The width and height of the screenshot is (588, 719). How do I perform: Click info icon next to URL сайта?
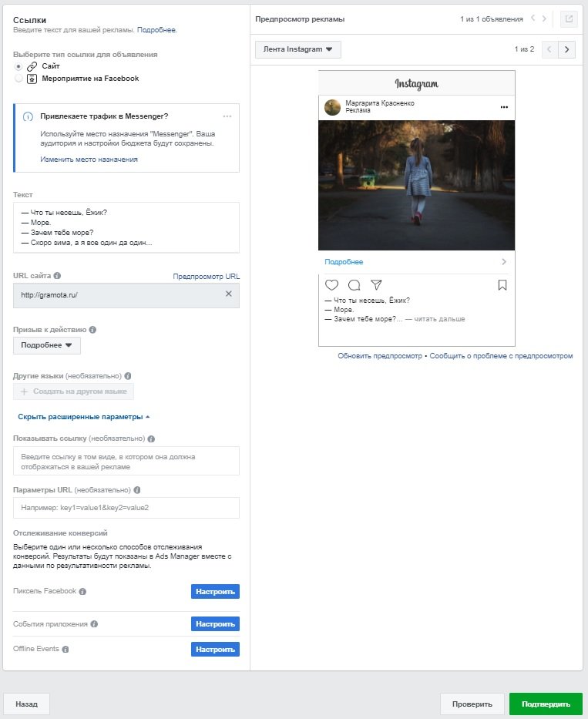[x=58, y=275]
